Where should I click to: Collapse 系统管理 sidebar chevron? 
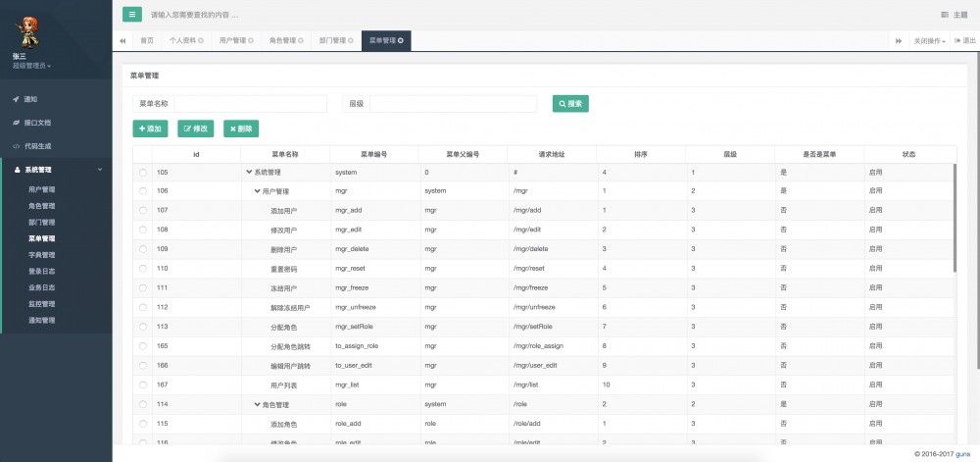(x=99, y=169)
